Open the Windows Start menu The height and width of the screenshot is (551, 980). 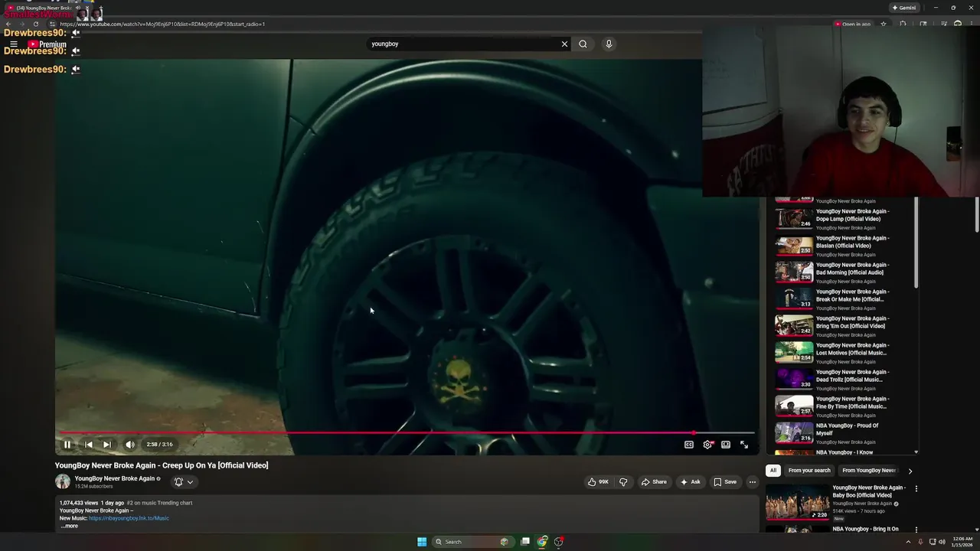tap(422, 542)
